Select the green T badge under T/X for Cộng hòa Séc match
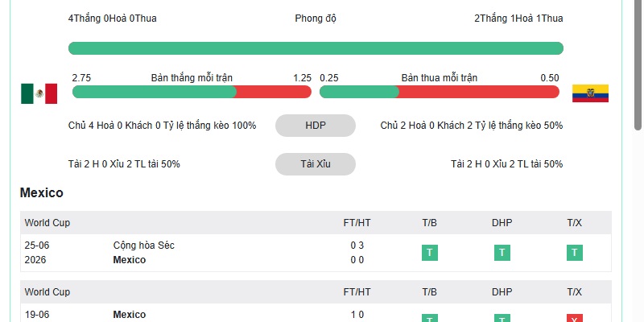 (575, 253)
